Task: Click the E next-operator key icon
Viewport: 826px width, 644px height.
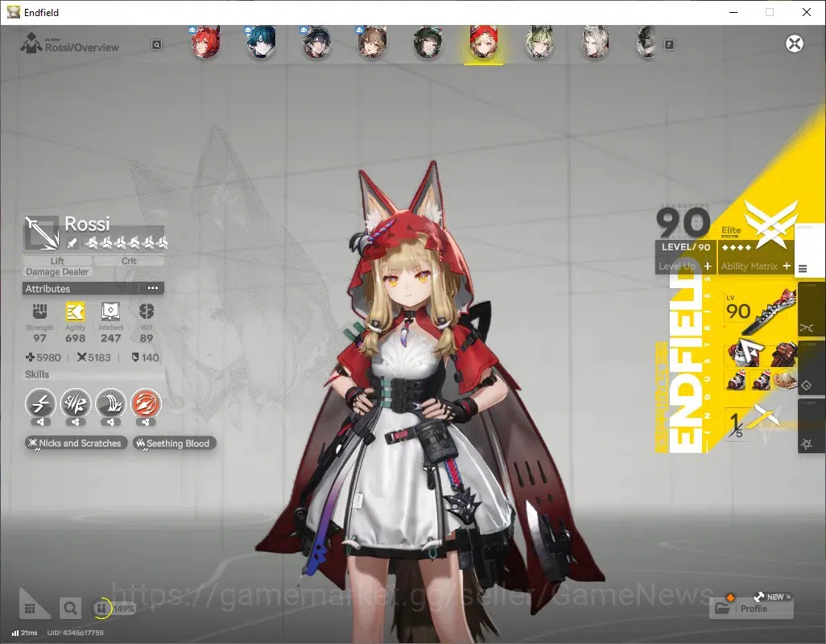Action: pos(669,45)
